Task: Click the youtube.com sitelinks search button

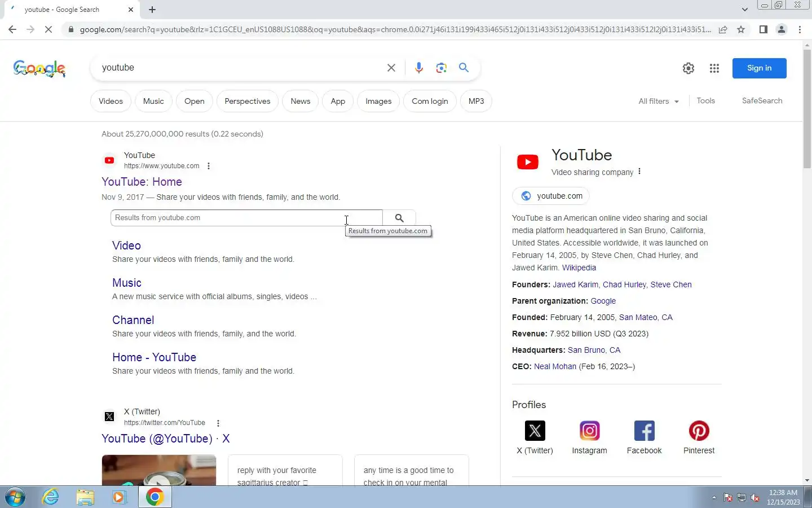Action: 399,218
